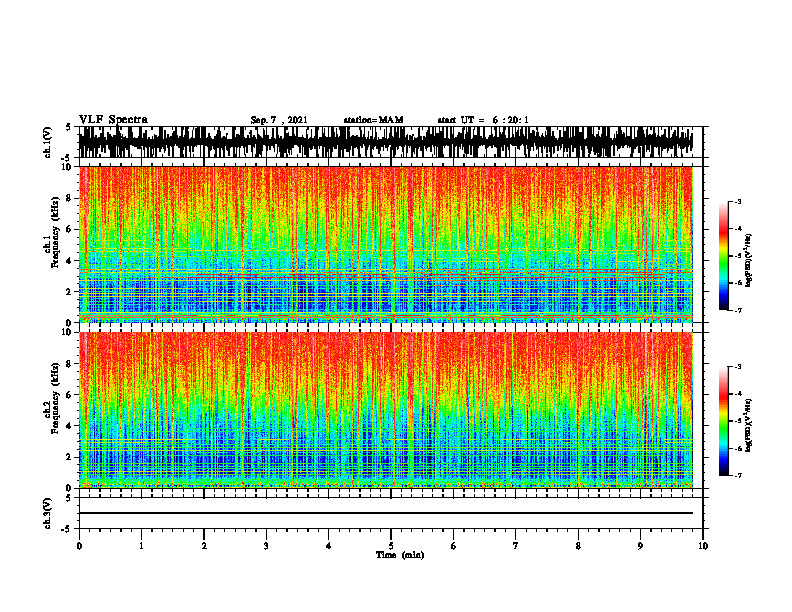Click the "-7" label on ch.1 colorbar
Image resolution: width=792 pixels, height=612 pixels.
click(x=737, y=310)
